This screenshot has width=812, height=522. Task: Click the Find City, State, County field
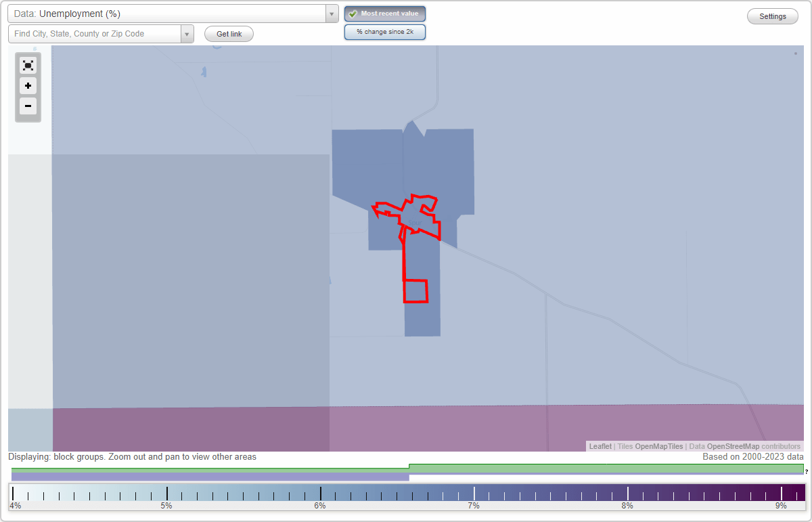click(x=95, y=34)
